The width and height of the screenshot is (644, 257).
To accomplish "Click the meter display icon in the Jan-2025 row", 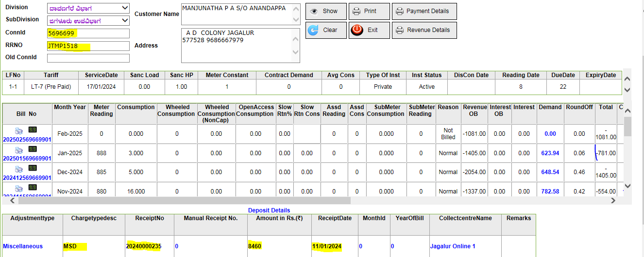I will 34,149.
